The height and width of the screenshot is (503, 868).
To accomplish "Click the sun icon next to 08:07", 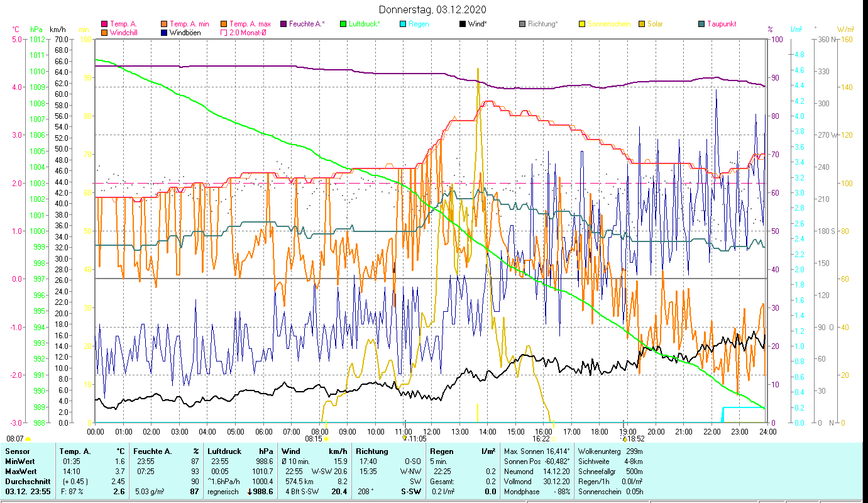I will click(28, 439).
